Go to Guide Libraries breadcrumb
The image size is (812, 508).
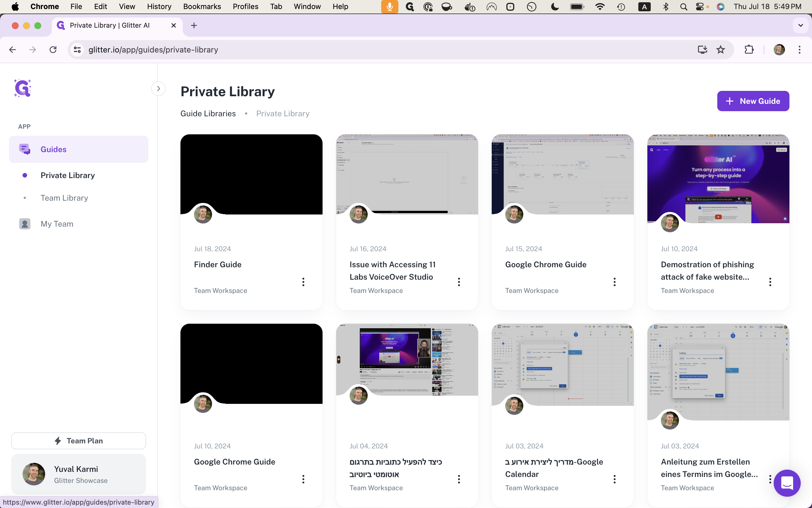208,113
